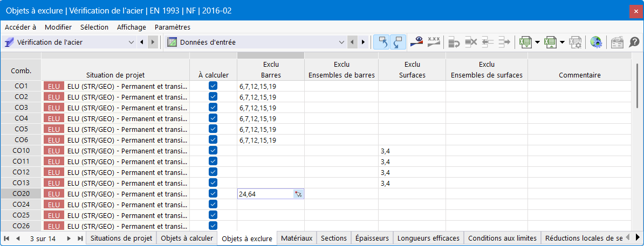Jump to first tab using the navigation arrow
644x246 pixels.
coord(6,238)
